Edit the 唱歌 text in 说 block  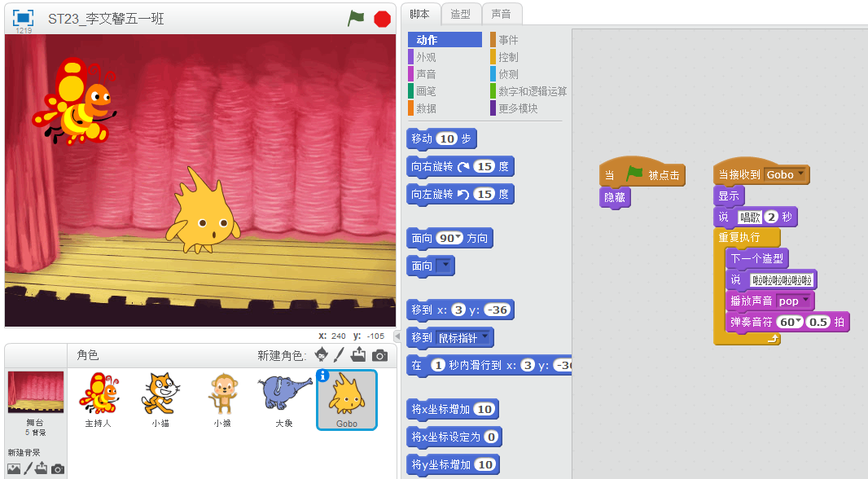pyautogui.click(x=750, y=217)
